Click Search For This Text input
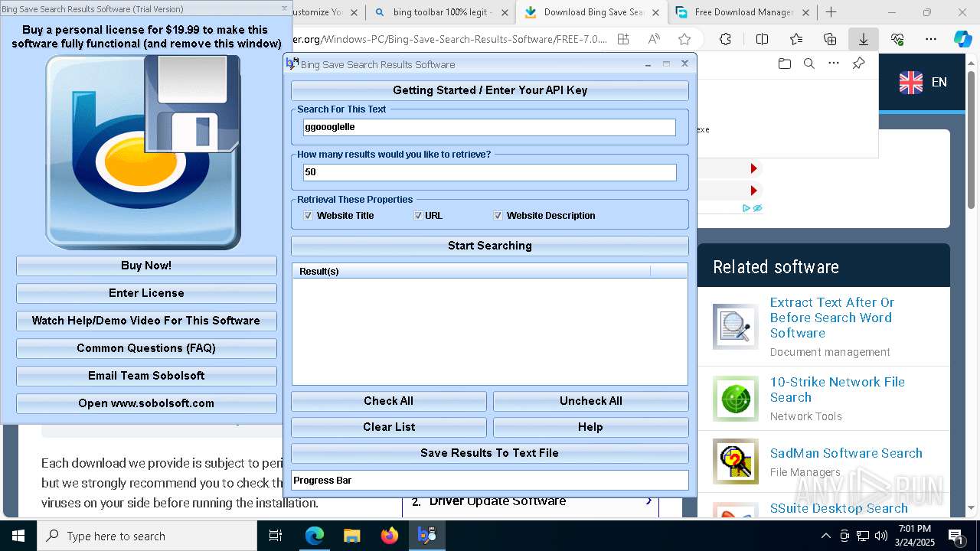 click(490, 127)
